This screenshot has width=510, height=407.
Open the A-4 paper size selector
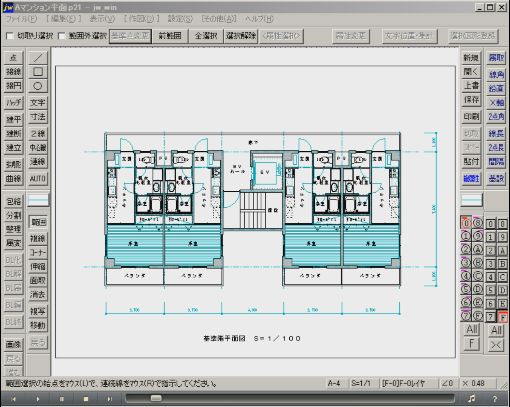[334, 383]
